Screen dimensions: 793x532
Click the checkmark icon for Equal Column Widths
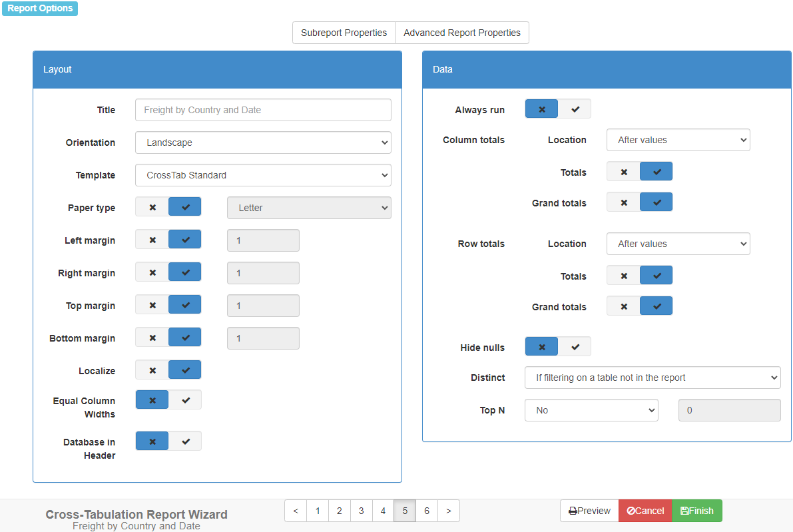coord(186,400)
